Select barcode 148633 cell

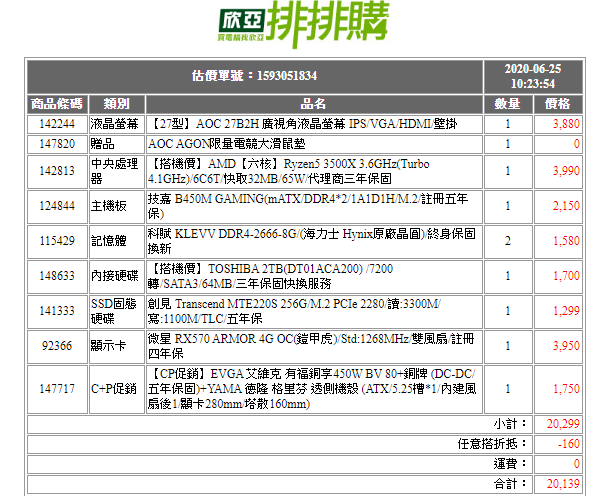tap(57, 276)
